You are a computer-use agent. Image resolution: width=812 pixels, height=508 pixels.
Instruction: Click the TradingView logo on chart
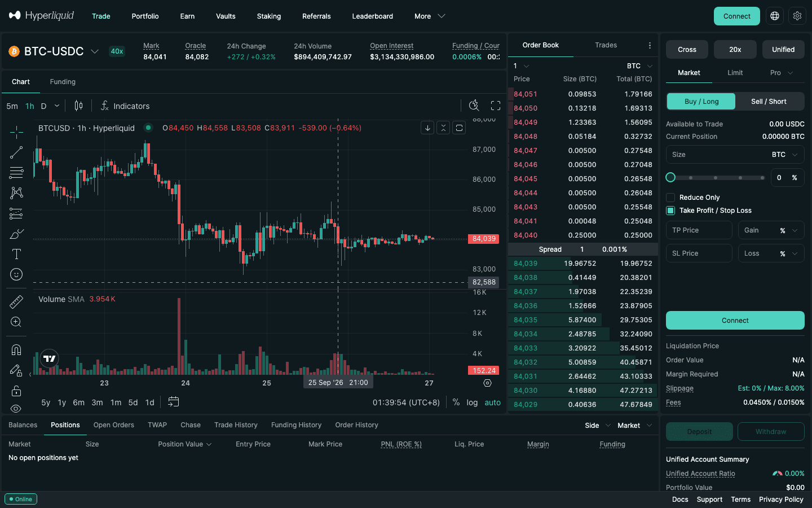[x=50, y=358]
